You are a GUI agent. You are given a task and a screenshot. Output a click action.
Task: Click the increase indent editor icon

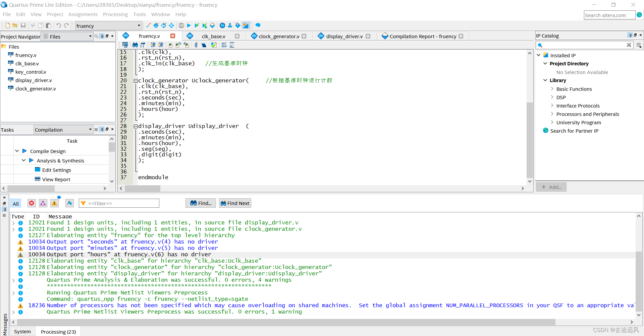pyautogui.click(x=153, y=45)
